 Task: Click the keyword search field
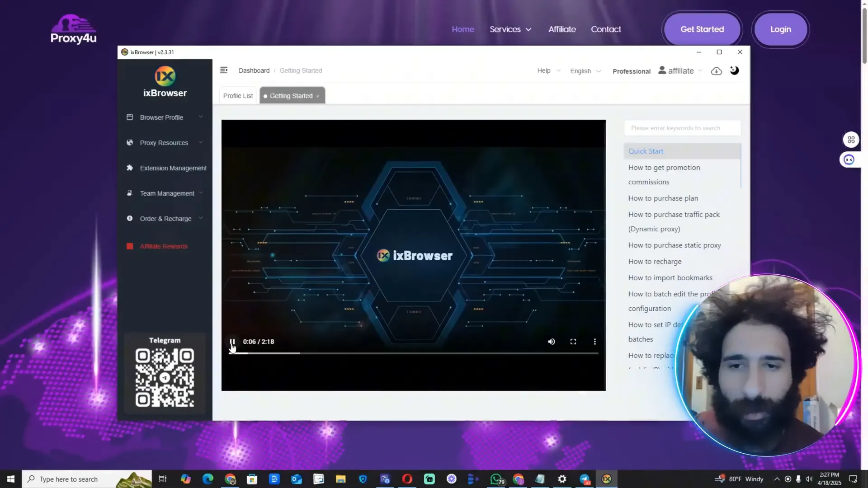(682, 128)
